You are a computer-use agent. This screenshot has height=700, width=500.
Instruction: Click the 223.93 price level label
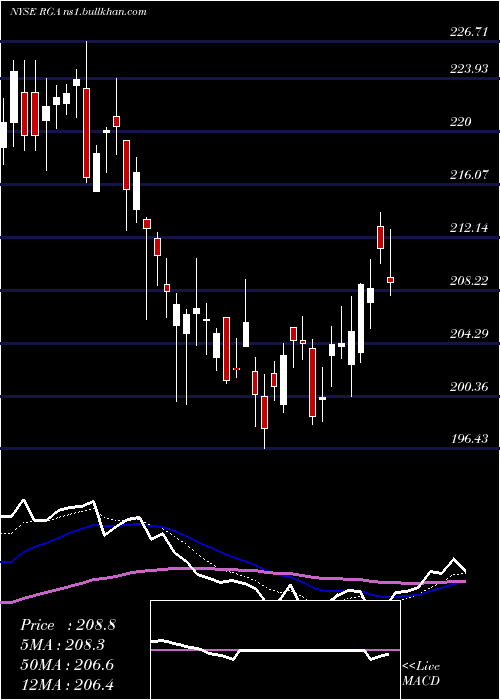coord(468,69)
